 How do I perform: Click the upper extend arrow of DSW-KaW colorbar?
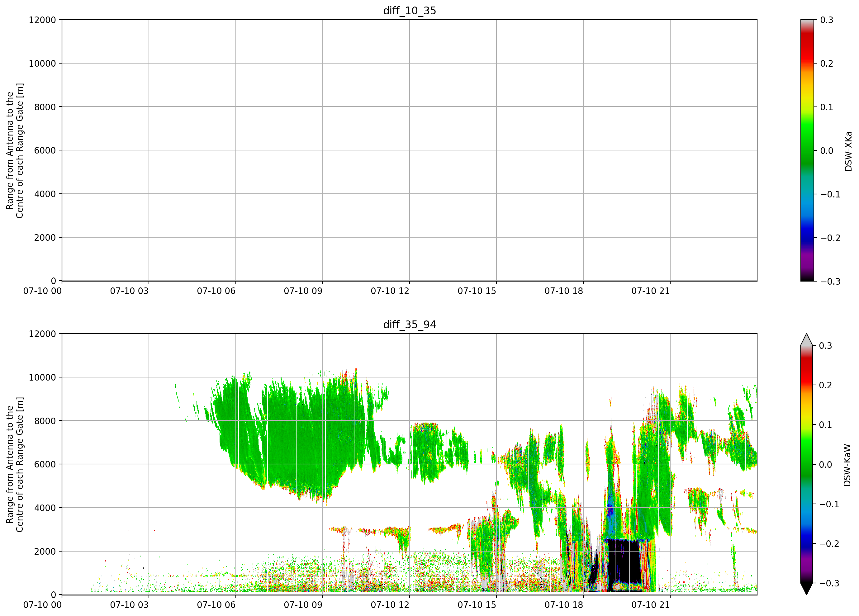click(x=807, y=340)
